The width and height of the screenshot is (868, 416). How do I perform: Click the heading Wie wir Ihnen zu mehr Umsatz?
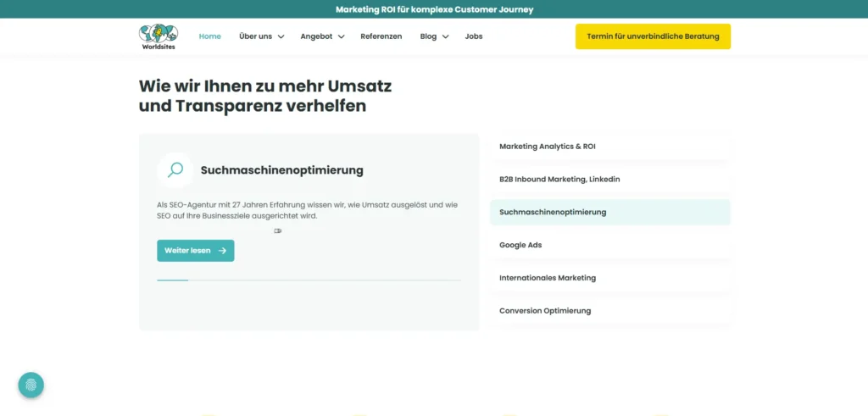(265, 96)
